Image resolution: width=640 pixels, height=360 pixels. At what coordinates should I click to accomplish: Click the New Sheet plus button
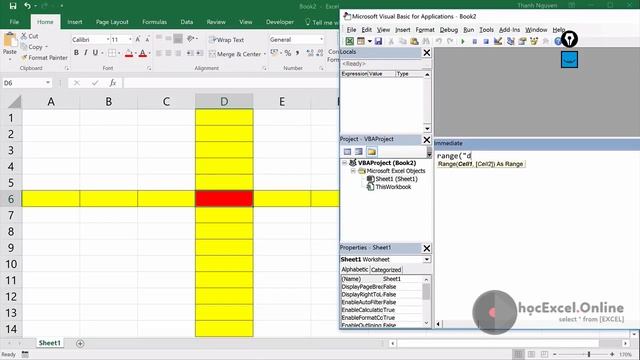tap(80, 343)
